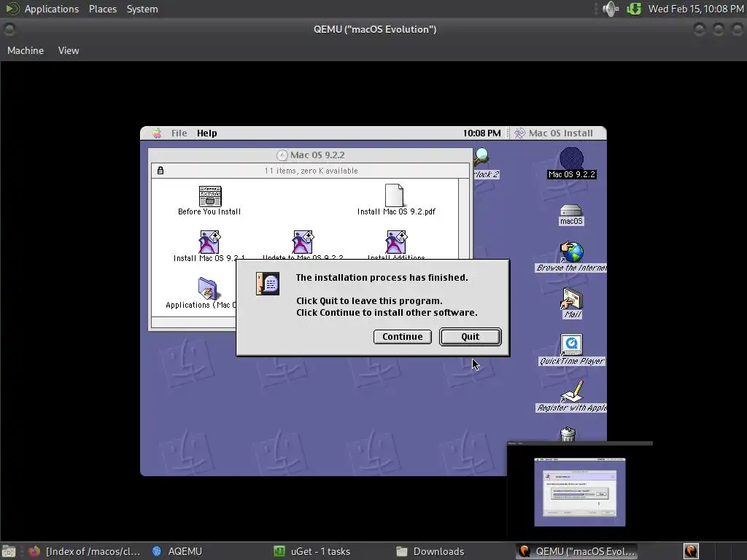Click the QEMU icon at the right of the taskbar

pyautogui.click(x=691, y=551)
